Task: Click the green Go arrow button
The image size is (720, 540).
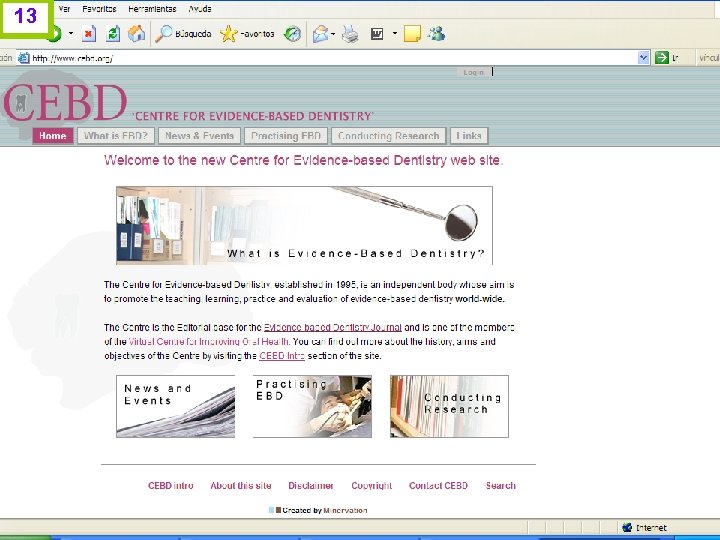Action: 662,57
